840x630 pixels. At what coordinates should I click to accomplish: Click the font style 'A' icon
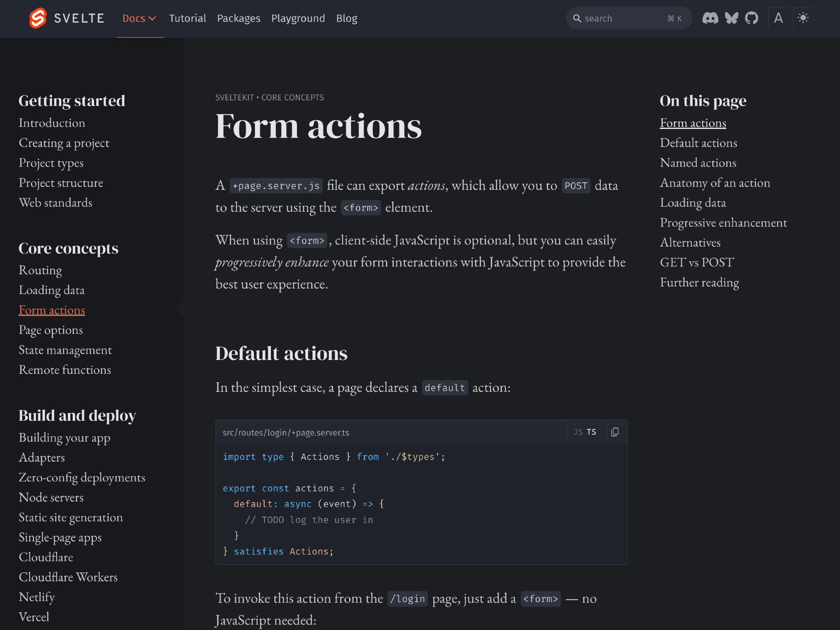point(778,18)
